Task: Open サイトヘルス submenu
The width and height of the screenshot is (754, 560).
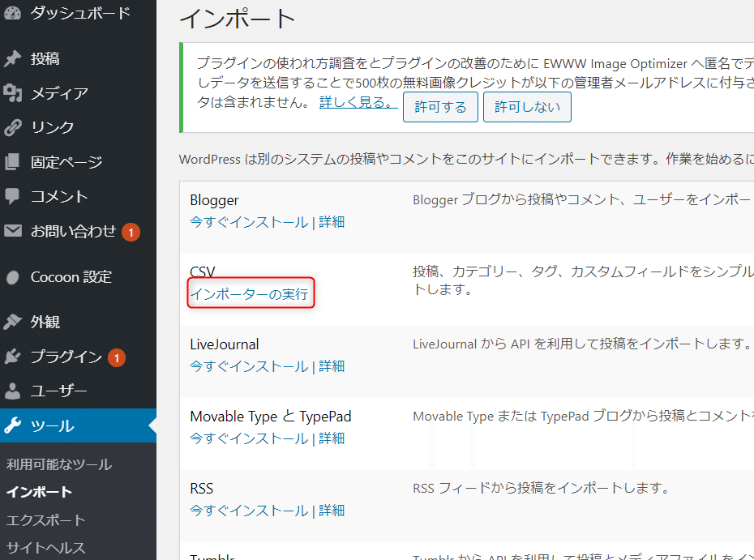Action: (45, 548)
